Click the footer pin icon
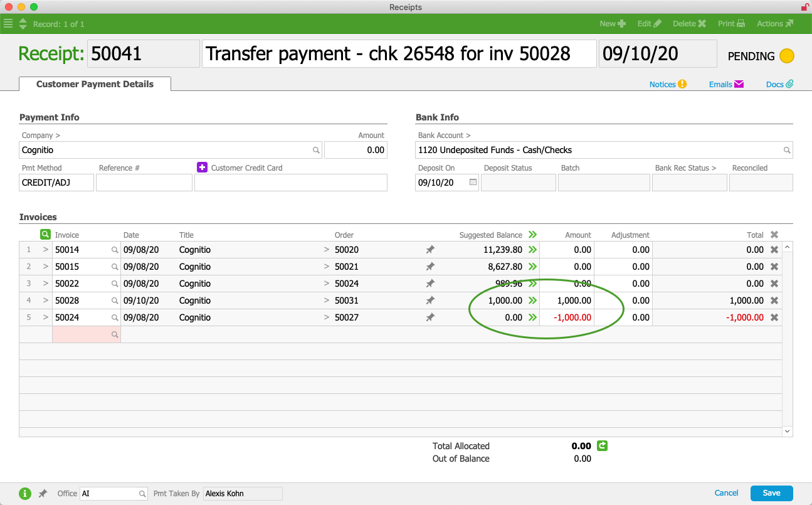The image size is (812, 505). tap(43, 494)
